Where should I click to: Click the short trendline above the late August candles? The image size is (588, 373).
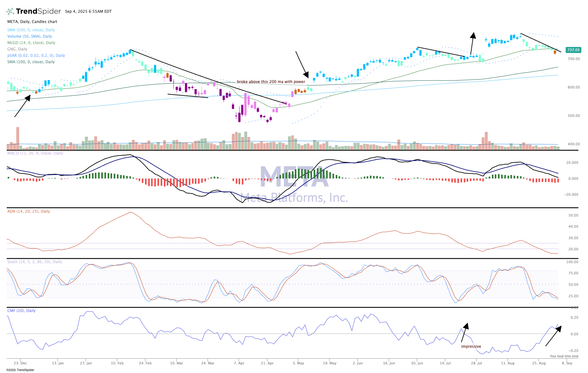click(540, 42)
